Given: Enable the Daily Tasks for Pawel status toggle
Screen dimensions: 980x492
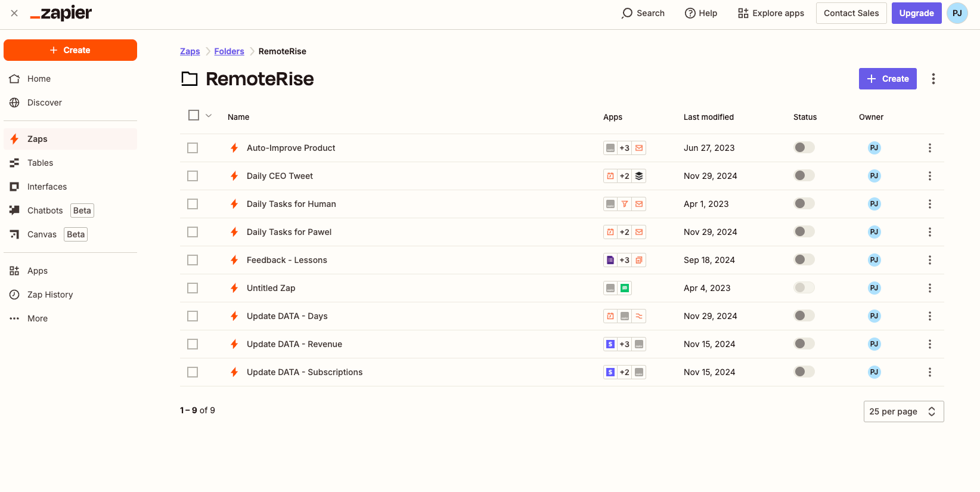Looking at the screenshot, I should pos(804,231).
